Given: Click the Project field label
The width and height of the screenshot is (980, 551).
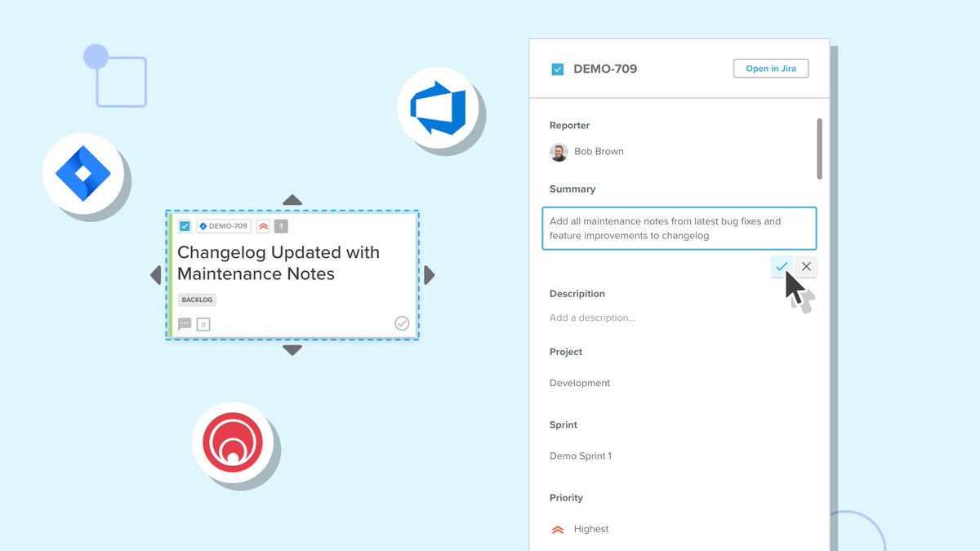Looking at the screenshot, I should [566, 352].
